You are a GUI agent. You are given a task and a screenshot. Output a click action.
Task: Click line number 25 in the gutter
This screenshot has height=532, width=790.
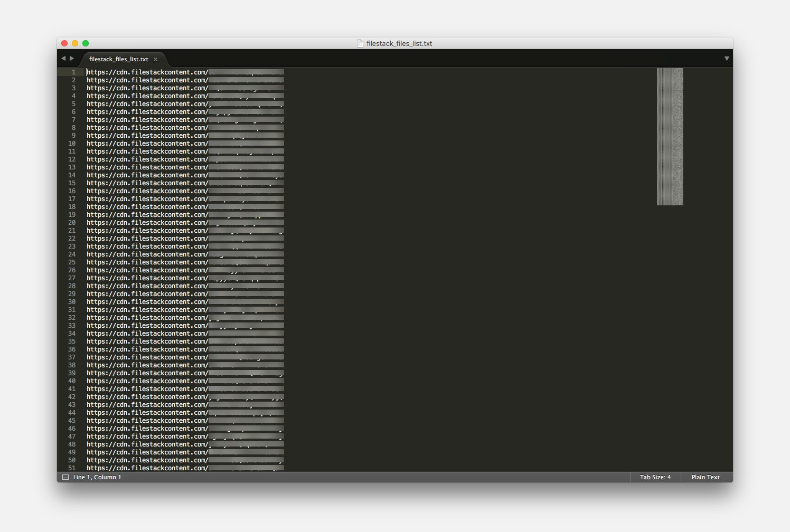click(72, 262)
